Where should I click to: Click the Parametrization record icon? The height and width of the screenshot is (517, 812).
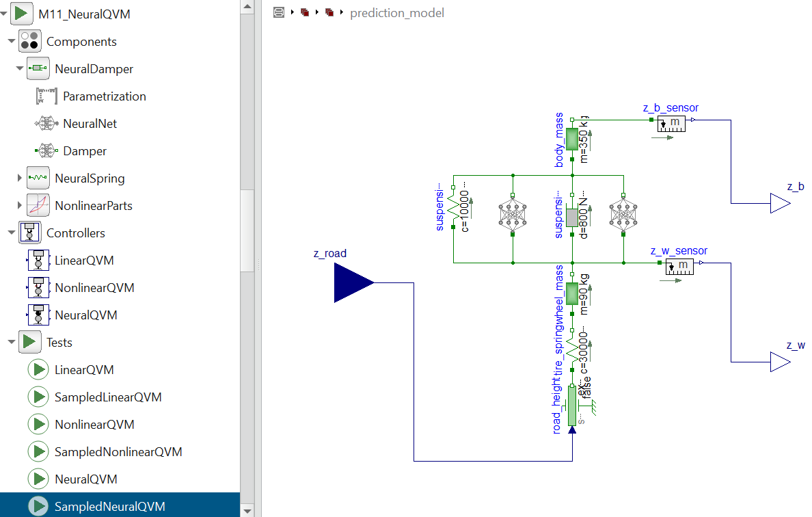pos(46,96)
